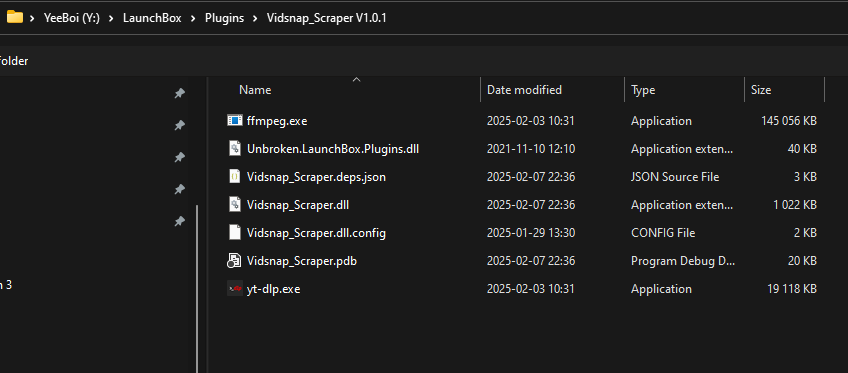Click the Vidsnap_Scraper.pdb debug file icon

click(234, 261)
